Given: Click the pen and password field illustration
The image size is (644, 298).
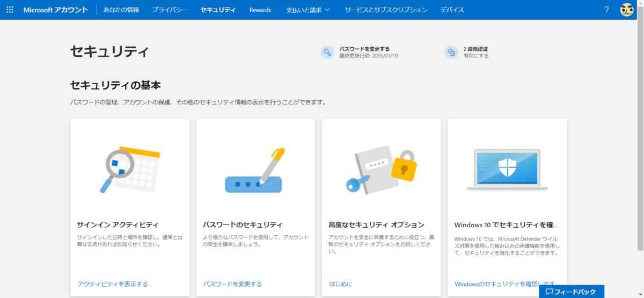Looking at the screenshot, I should tap(255, 170).
